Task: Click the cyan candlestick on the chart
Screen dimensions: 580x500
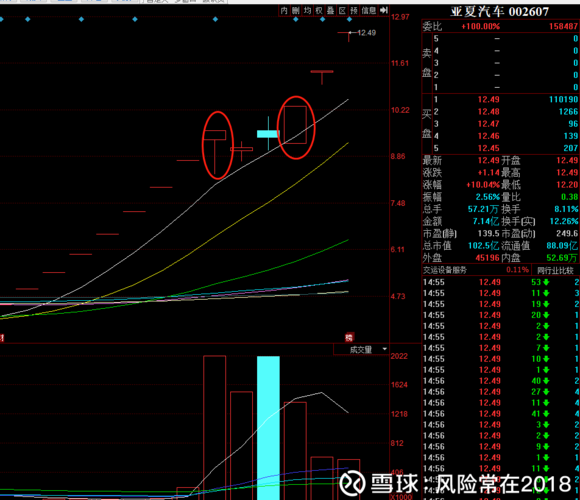Action: point(268,134)
